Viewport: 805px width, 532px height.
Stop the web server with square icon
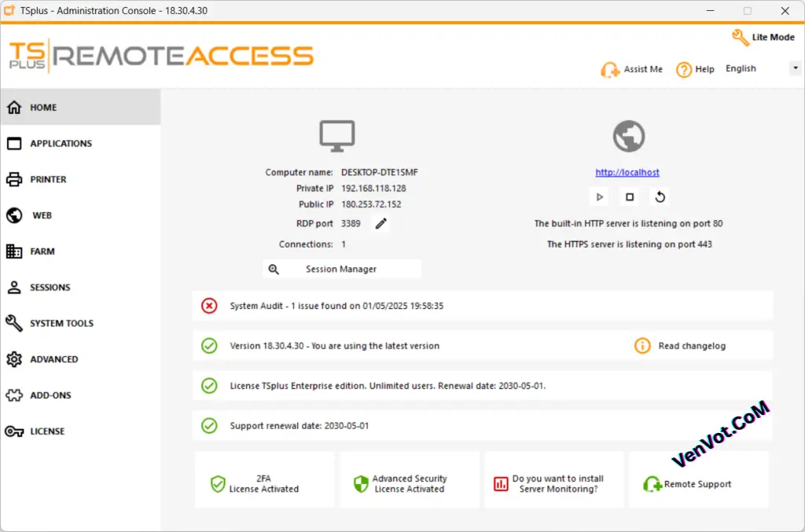tap(630, 197)
